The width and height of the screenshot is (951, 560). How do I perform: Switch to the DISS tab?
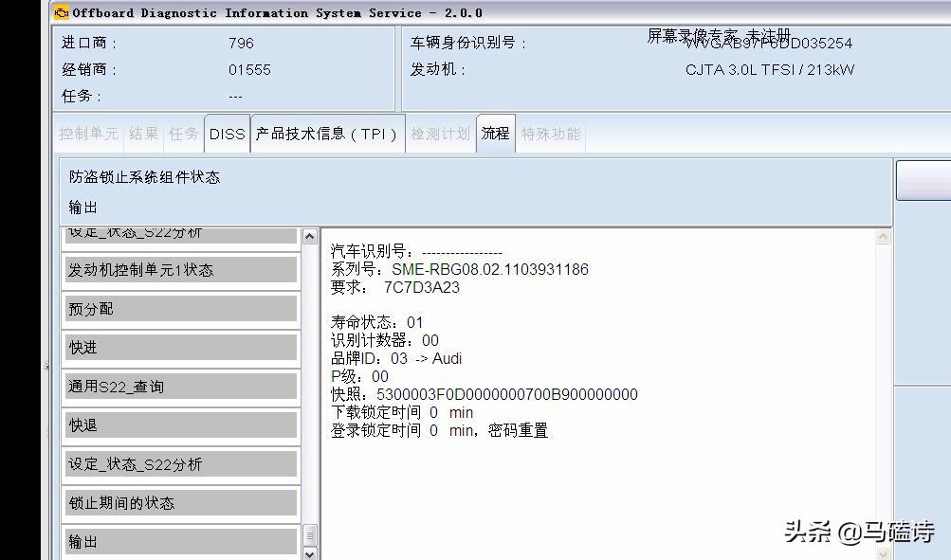pos(227,134)
